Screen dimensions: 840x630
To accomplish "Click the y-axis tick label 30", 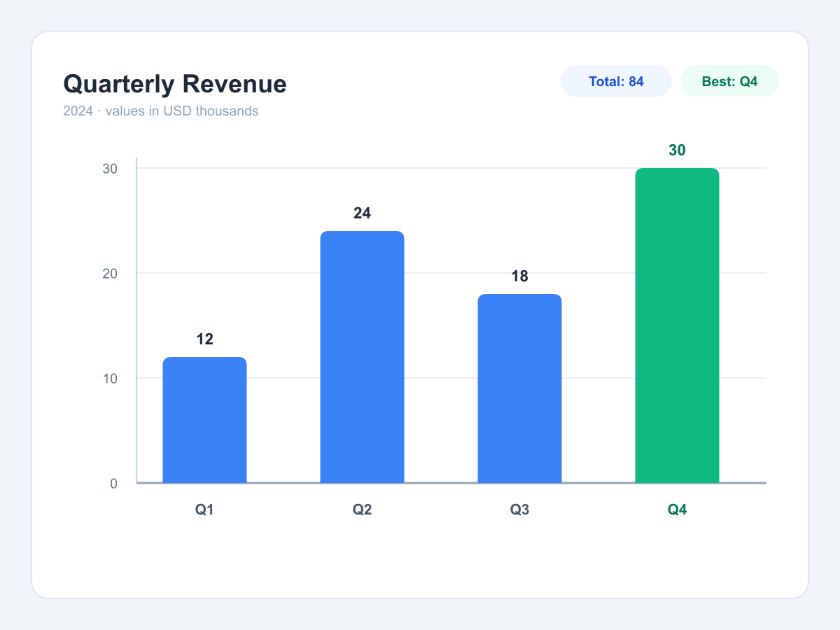I will [110, 169].
